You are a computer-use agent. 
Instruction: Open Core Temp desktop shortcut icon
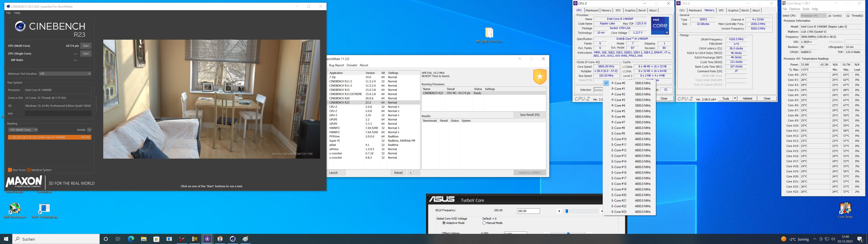845,211
